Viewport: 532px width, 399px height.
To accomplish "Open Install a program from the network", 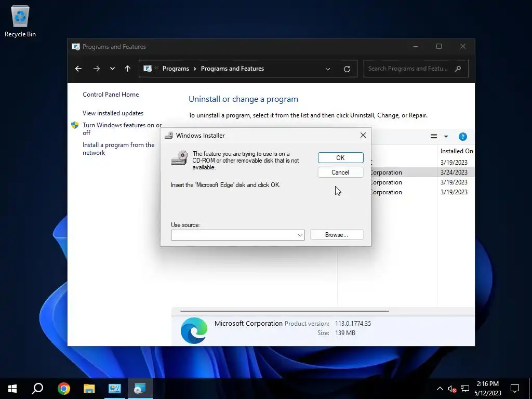I will (118, 149).
